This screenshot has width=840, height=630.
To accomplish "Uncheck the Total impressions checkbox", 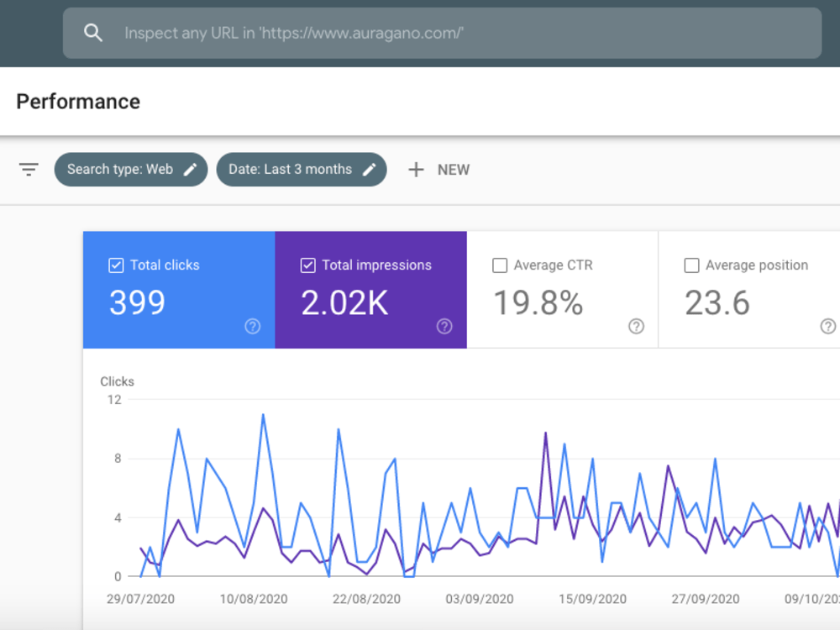I will [x=308, y=265].
